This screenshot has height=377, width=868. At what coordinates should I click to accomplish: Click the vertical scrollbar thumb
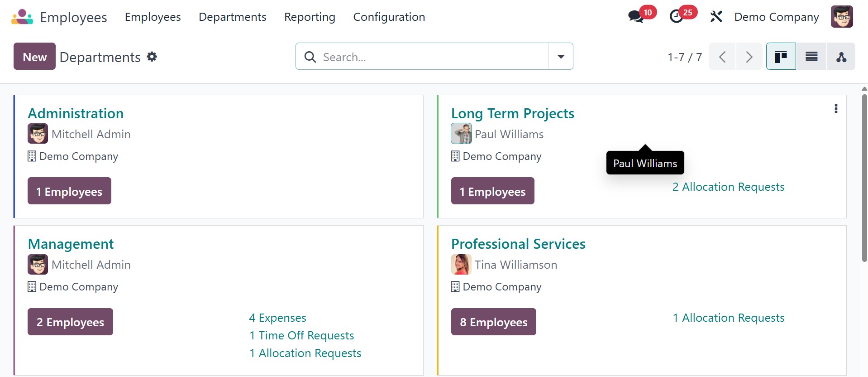864,177
